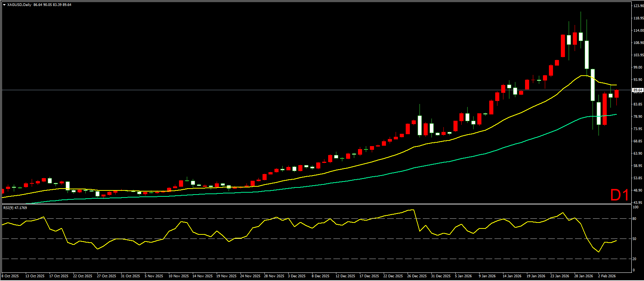Click the 43.95 price axis label

pyautogui.click(x=638, y=203)
